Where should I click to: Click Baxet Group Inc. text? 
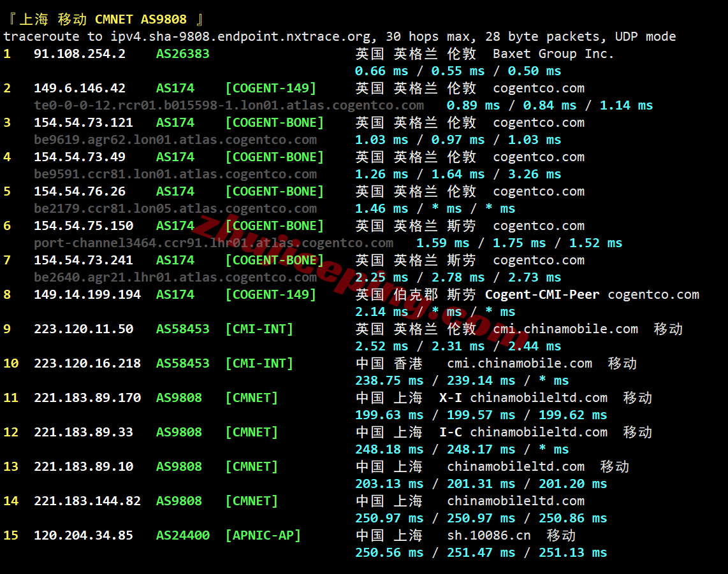point(553,54)
